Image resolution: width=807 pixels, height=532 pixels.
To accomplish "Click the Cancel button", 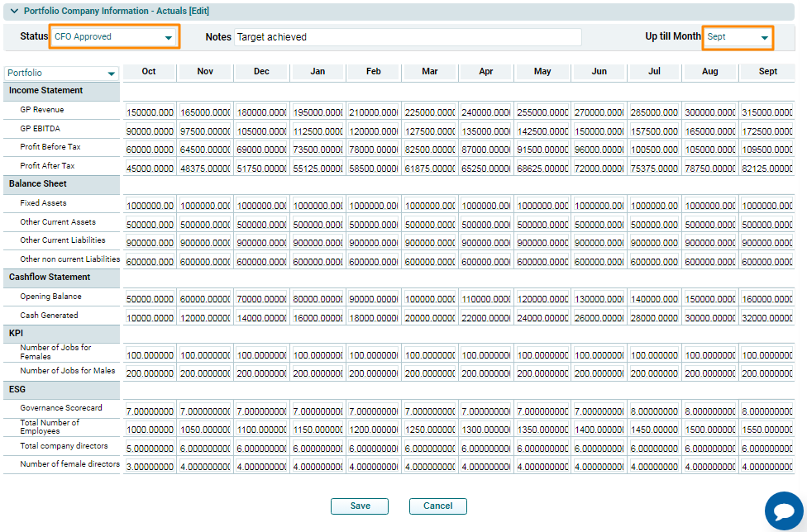I will pos(437,506).
